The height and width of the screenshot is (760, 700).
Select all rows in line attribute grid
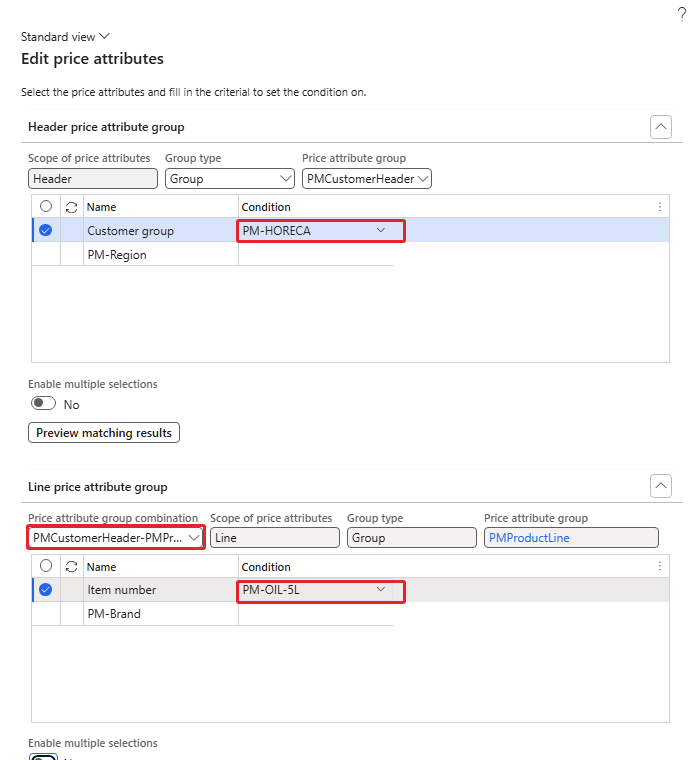point(46,566)
